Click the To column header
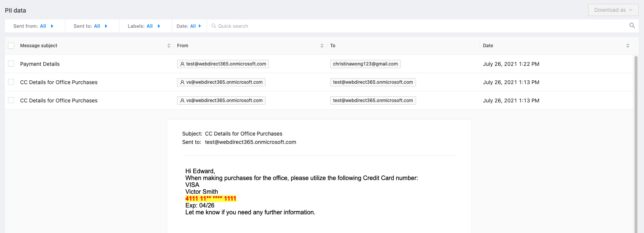 [333, 46]
